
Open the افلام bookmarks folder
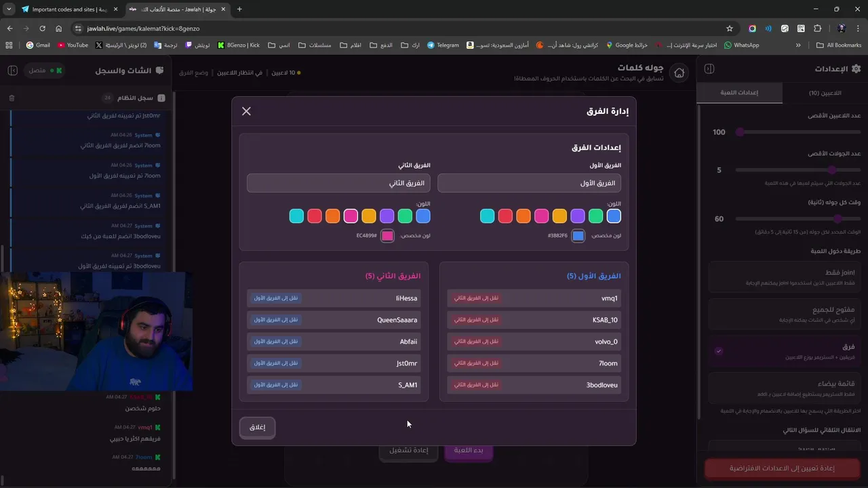pos(350,45)
